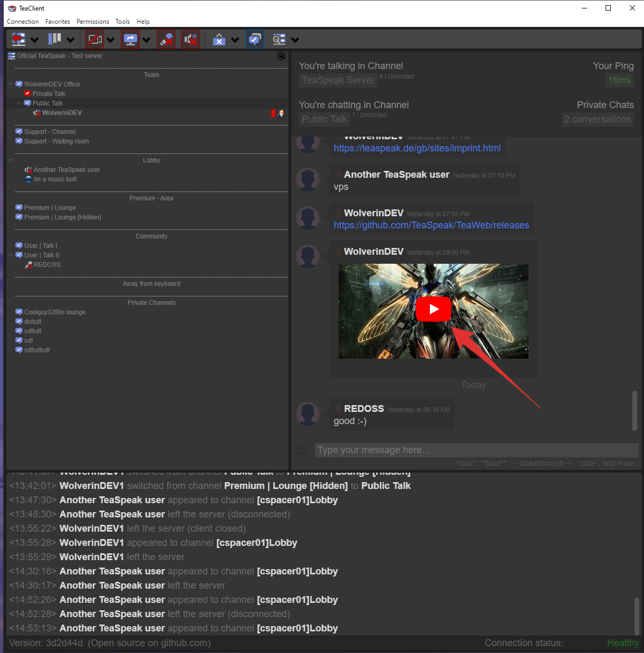Collapse the Lobby channel tree
The height and width of the screenshot is (653, 644).
coord(11,160)
